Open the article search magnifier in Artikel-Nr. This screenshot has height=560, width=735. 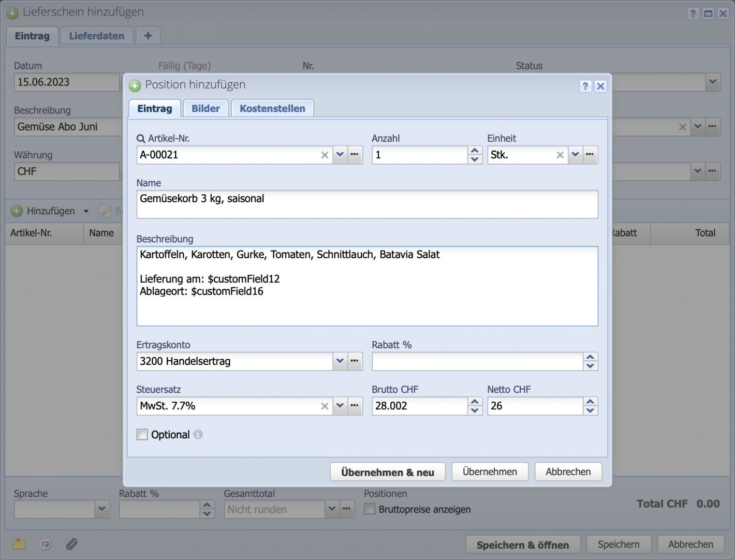140,138
